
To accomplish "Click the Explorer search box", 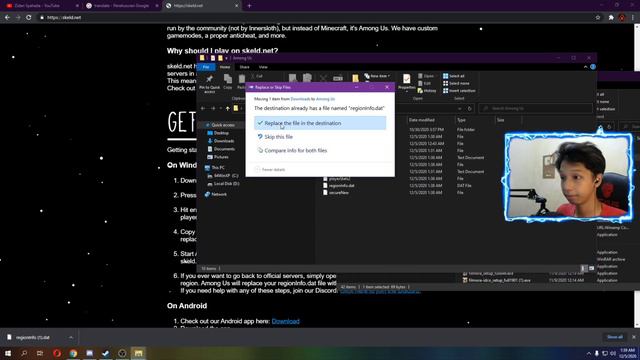I will coord(536,109).
